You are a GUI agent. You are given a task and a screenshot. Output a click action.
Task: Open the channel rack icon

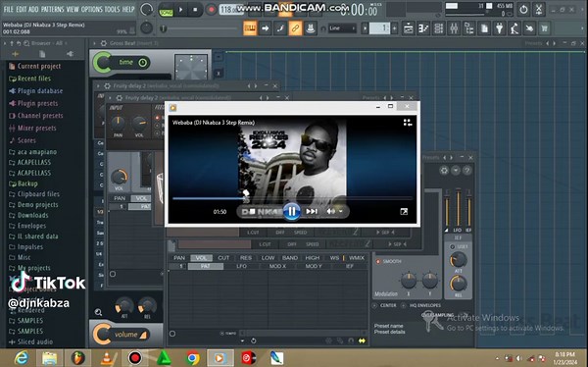click(438, 28)
